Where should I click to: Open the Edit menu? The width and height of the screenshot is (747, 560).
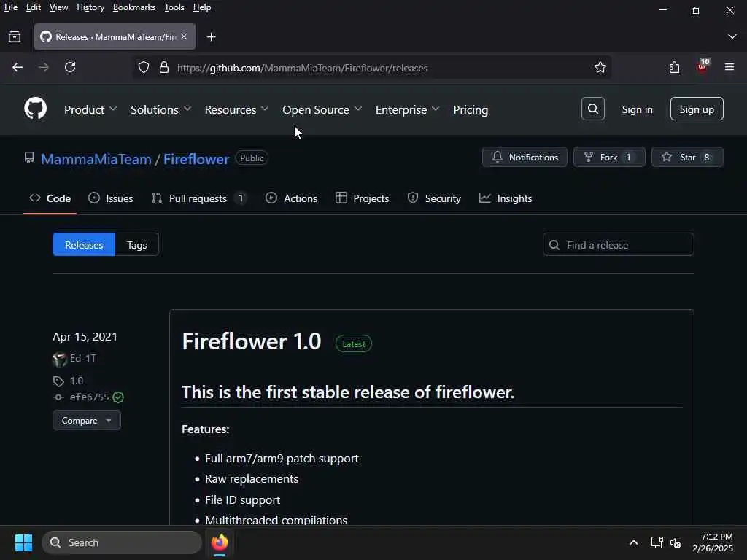click(34, 7)
